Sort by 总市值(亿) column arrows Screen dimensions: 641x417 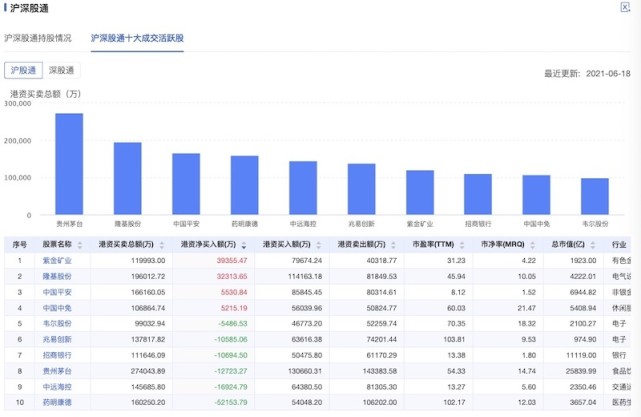pos(592,245)
